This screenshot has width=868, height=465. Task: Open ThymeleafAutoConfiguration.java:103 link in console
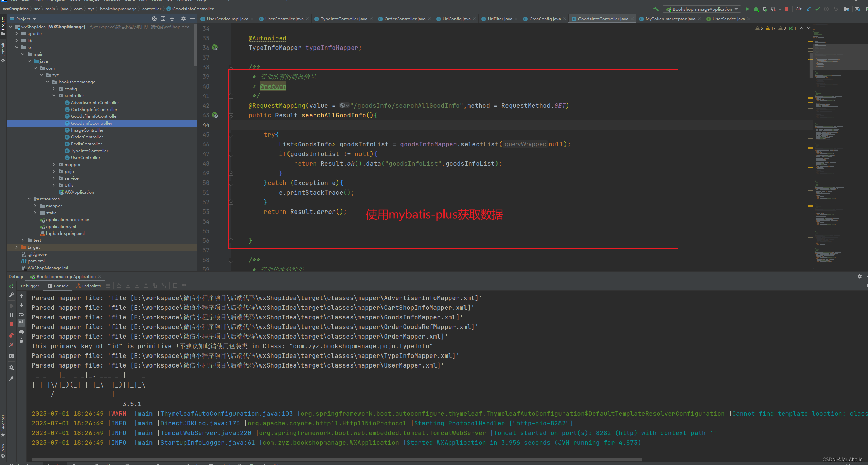227,414
